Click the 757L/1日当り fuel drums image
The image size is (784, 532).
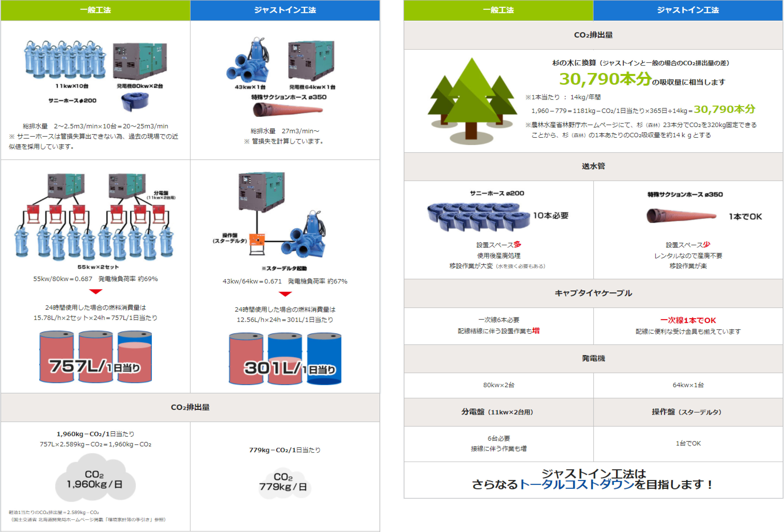click(x=96, y=357)
